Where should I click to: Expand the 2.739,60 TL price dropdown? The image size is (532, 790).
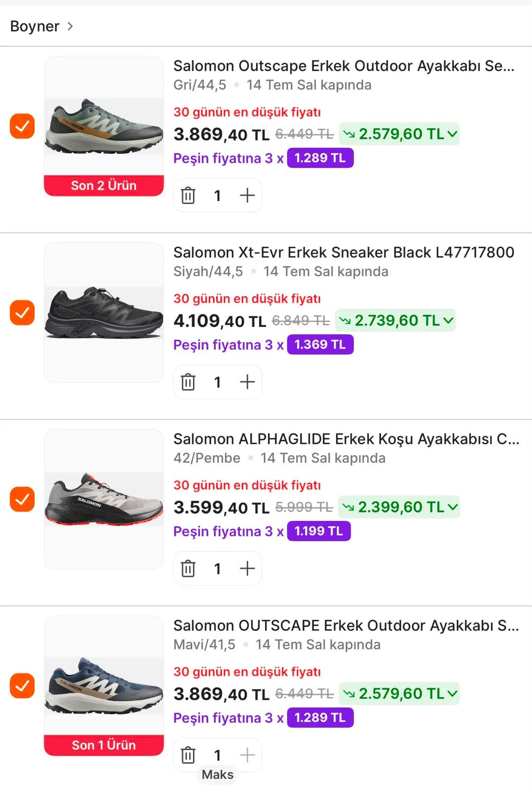395,320
